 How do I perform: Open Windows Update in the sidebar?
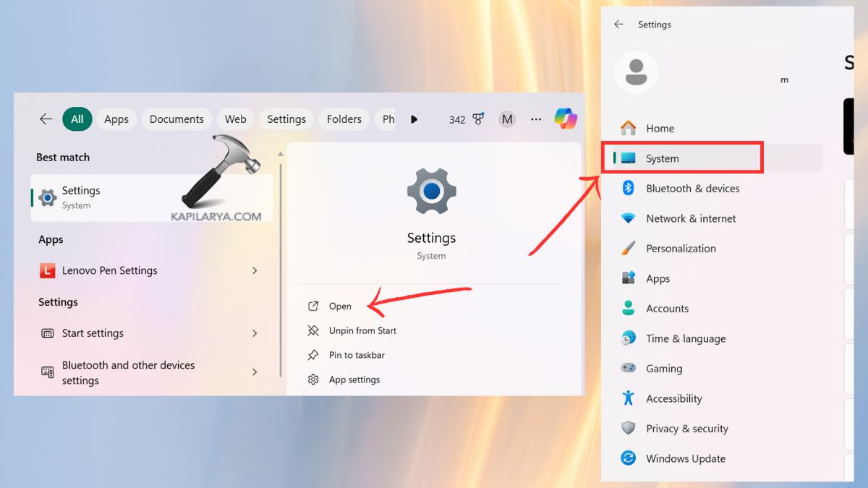click(685, 458)
